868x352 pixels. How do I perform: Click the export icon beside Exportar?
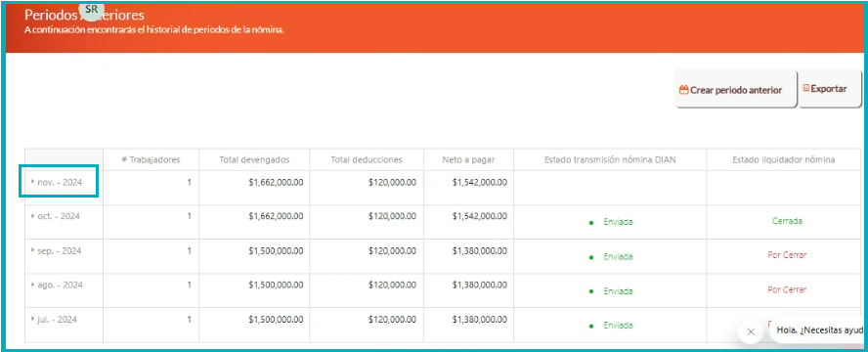[806, 88]
